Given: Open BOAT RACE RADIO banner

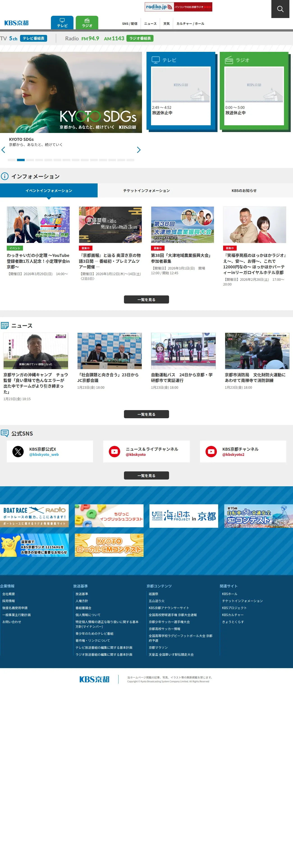Looking at the screenshot, I should tap(34, 516).
